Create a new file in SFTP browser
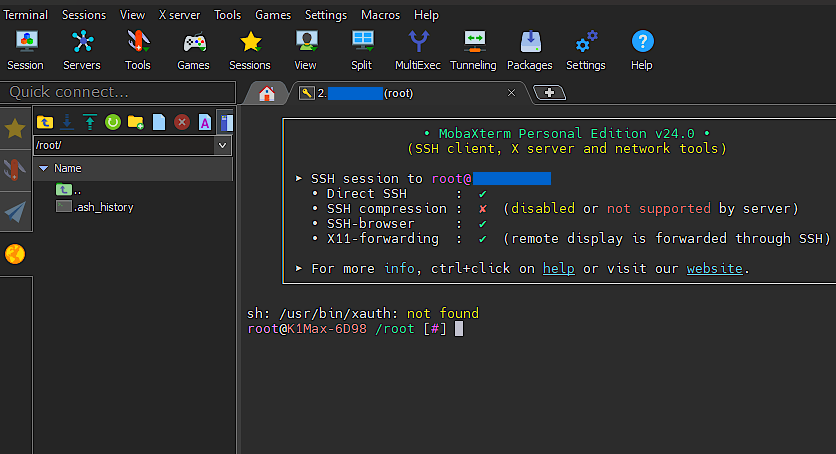The image size is (836, 454). 159,122
